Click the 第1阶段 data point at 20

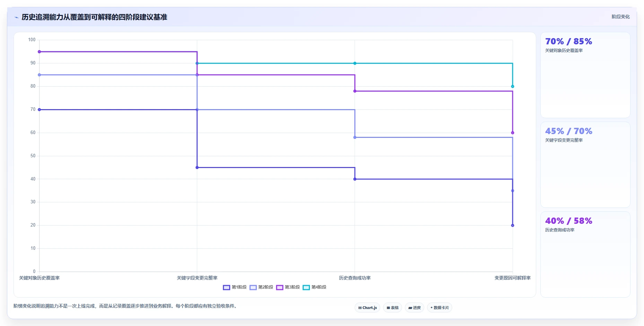click(x=513, y=226)
